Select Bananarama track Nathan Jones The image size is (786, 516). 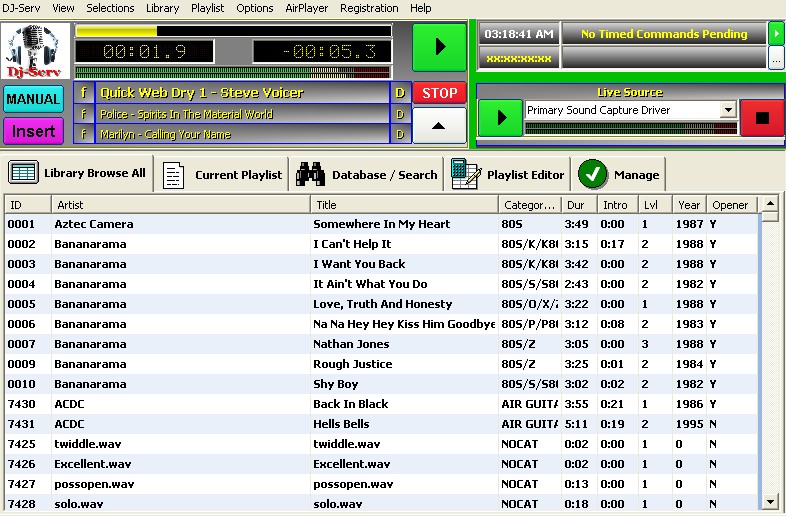coord(381,344)
